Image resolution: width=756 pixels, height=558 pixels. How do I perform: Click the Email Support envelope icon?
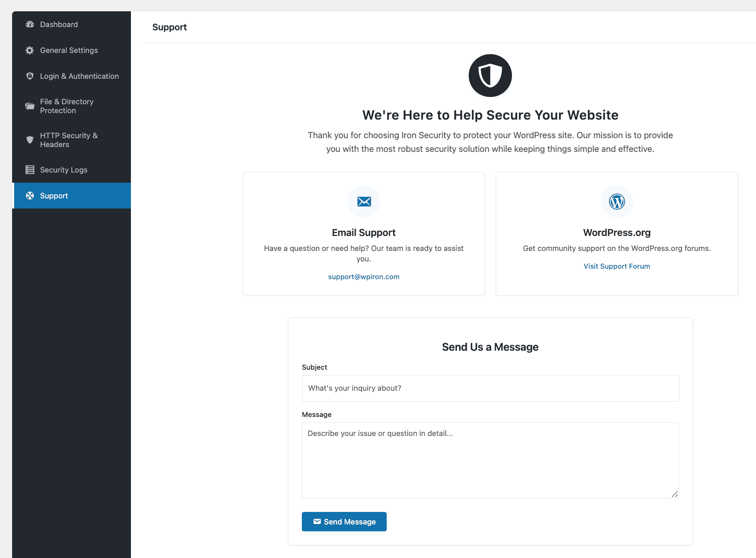(x=364, y=201)
